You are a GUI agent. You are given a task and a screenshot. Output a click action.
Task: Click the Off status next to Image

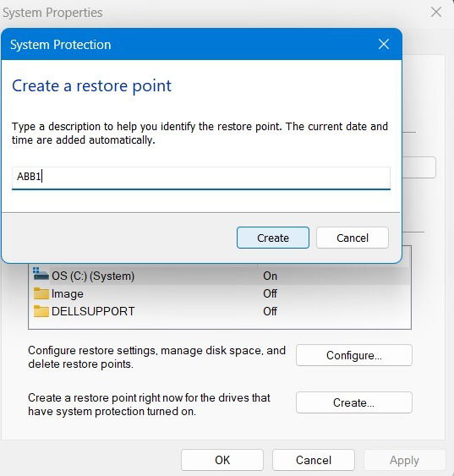(x=270, y=293)
